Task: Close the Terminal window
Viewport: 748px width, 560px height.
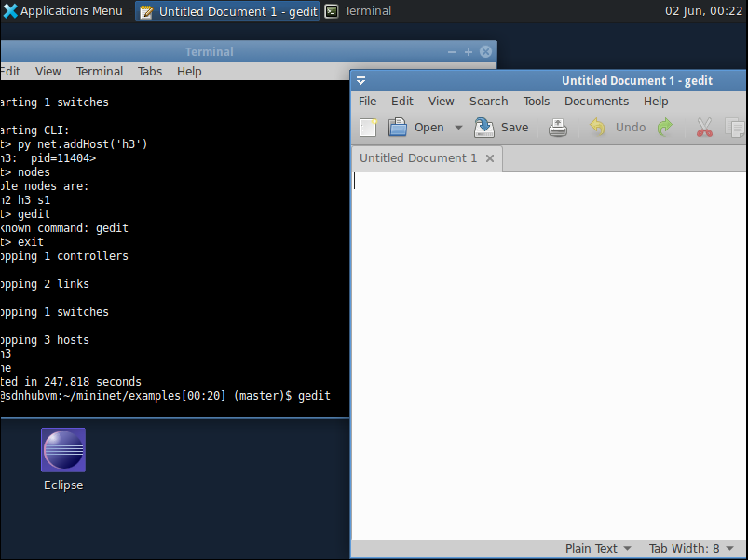Action: [x=485, y=51]
